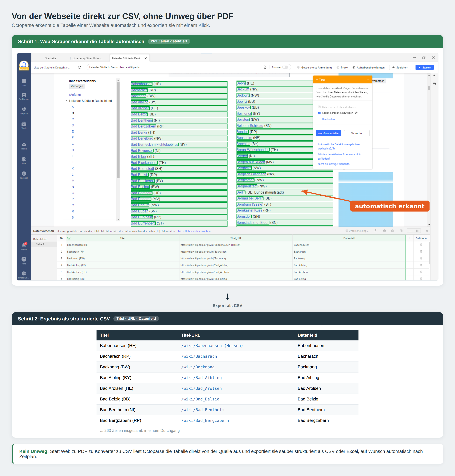This screenshot has width=455, height=476.
Task: Click the add page icon in Datenvorschau
Action: (376, 231)
